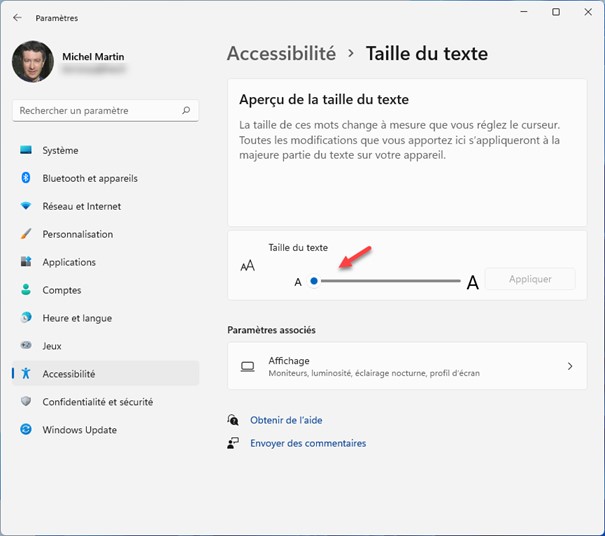Click the Comptes person icon
605x536 pixels.
tap(26, 290)
